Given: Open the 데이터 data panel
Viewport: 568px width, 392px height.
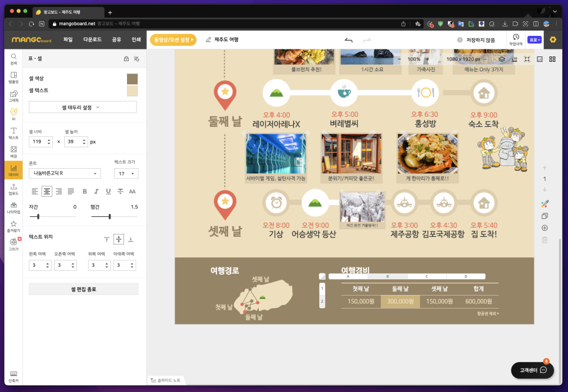Looking at the screenshot, I should click(x=14, y=170).
